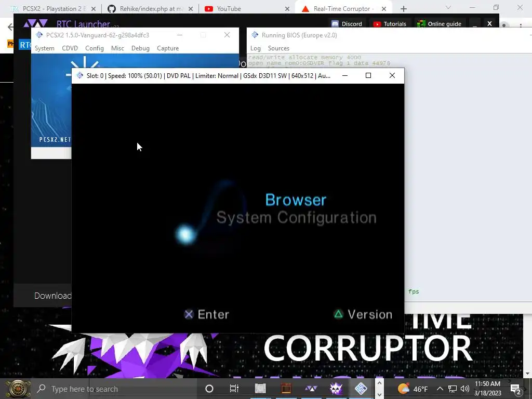This screenshot has height=399, width=532.
Task: Open the network status tray icon
Action: coord(453,389)
